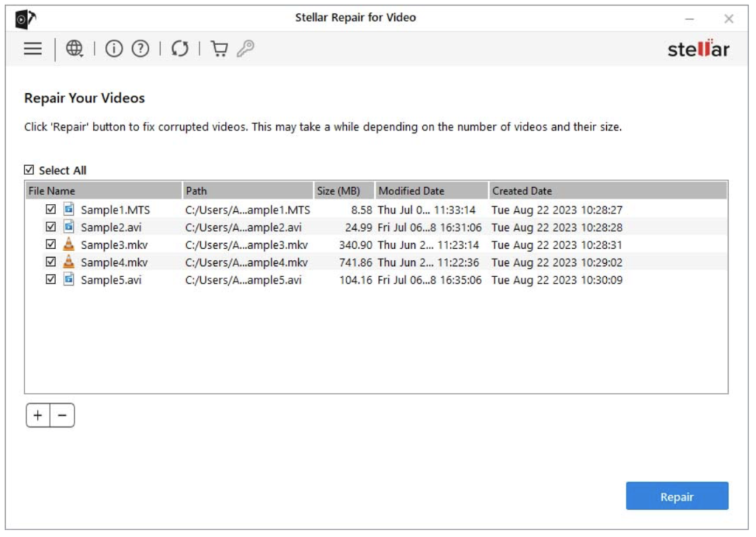Click the Created Date column header
This screenshot has width=756, height=537.
pyautogui.click(x=605, y=191)
